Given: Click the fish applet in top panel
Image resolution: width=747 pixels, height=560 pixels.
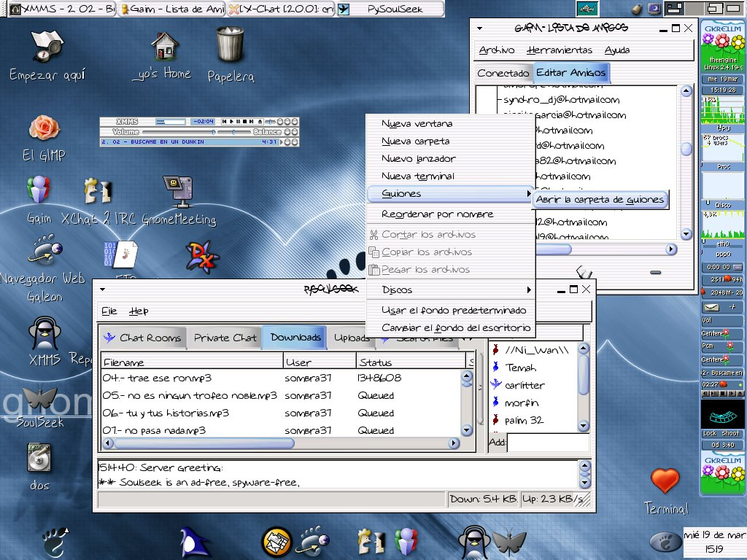Looking at the screenshot, I should tap(587, 9).
